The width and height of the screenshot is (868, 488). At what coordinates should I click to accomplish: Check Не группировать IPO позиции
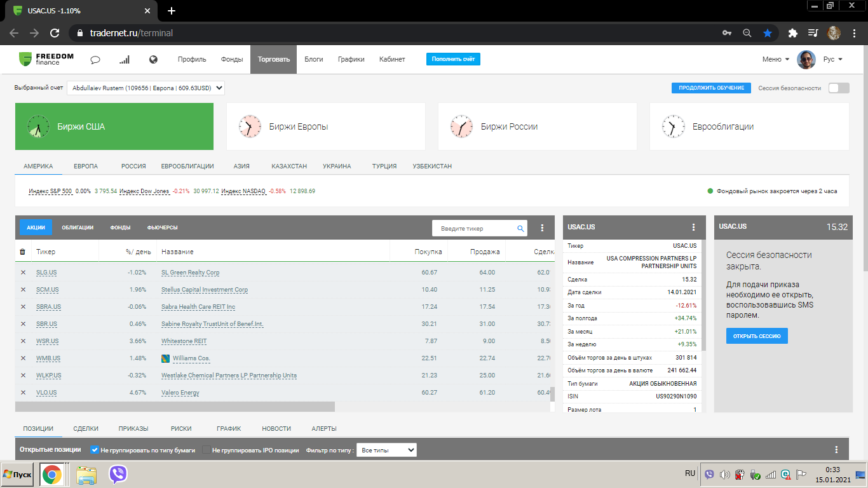pyautogui.click(x=206, y=450)
